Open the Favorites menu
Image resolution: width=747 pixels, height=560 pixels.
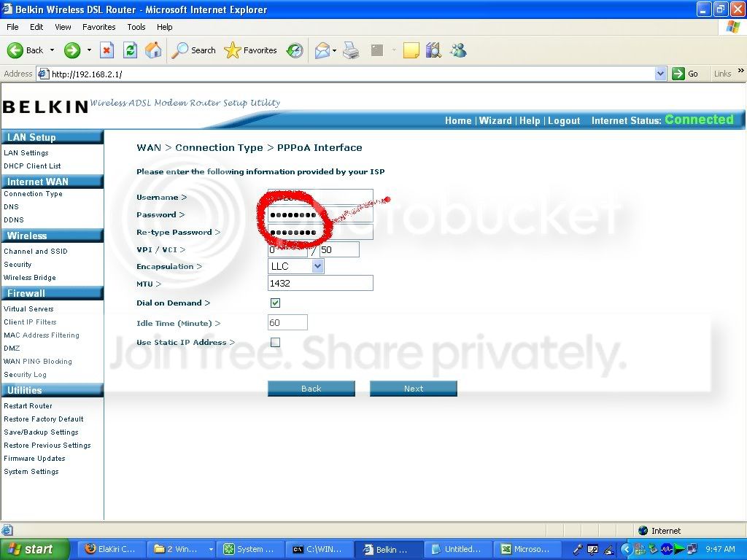(x=98, y=27)
